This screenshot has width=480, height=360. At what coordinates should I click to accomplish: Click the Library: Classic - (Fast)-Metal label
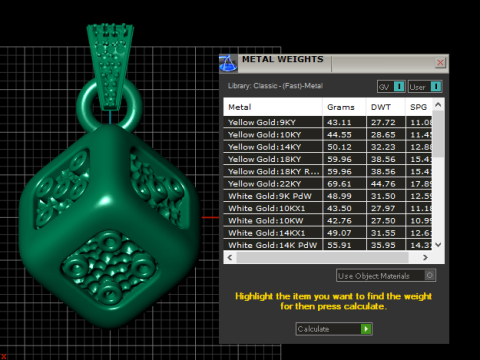coord(275,86)
